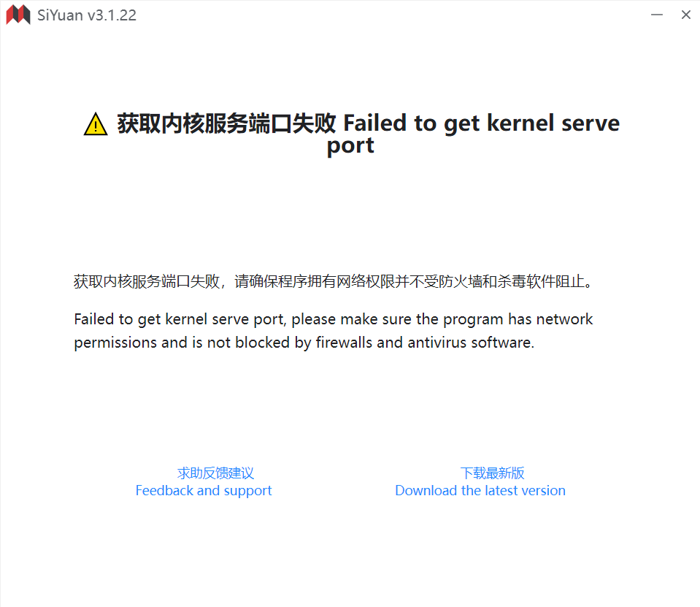Click the SiYuan v3.1.22 window title

pos(87,15)
